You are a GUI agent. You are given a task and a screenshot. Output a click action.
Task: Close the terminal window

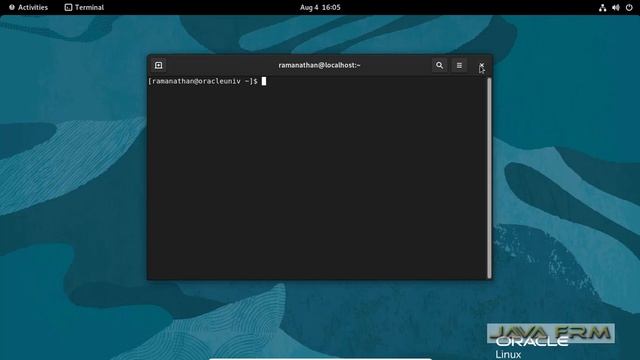pyautogui.click(x=482, y=65)
